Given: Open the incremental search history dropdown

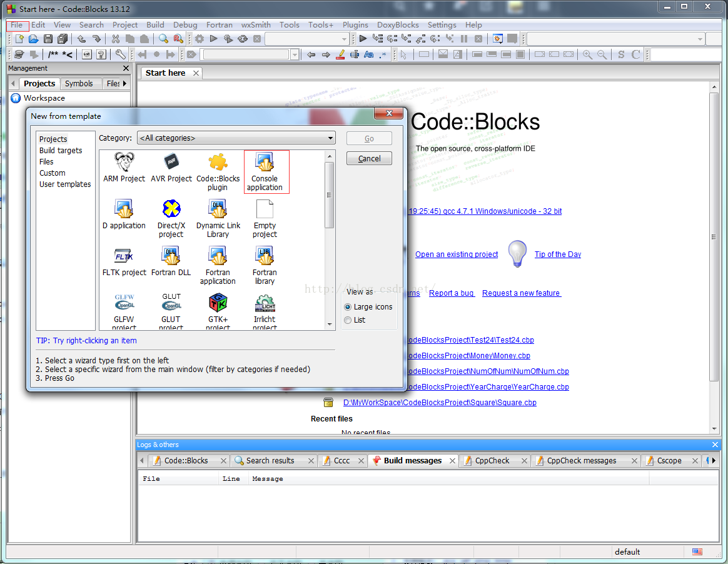Looking at the screenshot, I should [x=295, y=55].
